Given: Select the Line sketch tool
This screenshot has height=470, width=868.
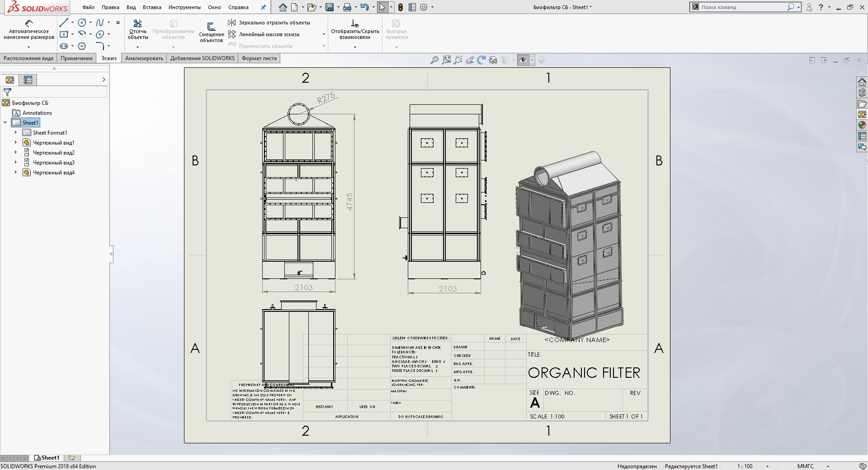Looking at the screenshot, I should coord(64,23).
